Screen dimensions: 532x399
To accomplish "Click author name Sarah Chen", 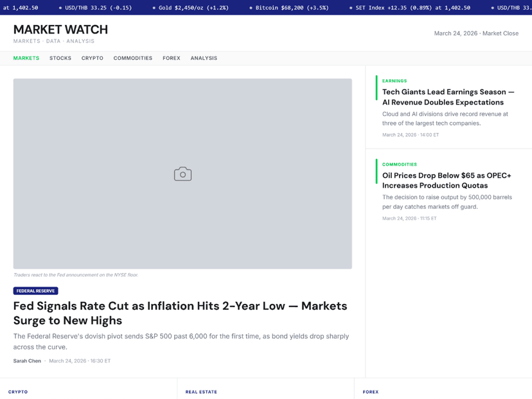I will [x=27, y=360].
